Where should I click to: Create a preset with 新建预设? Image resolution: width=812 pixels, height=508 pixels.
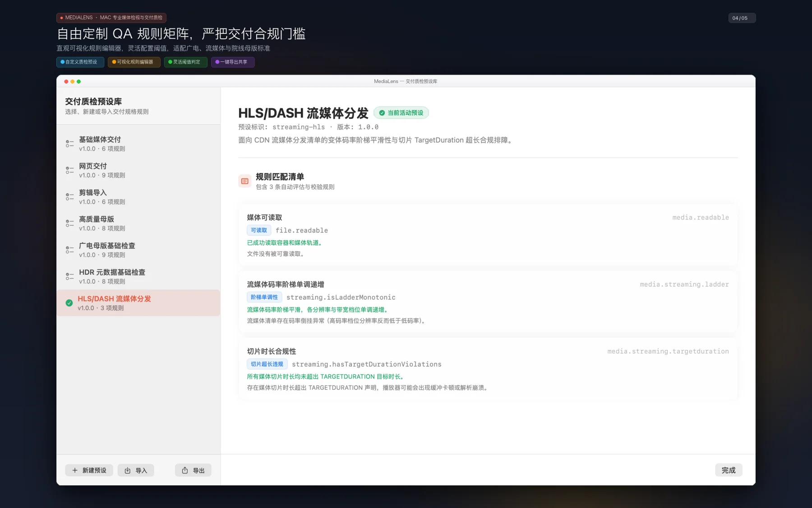click(x=89, y=471)
